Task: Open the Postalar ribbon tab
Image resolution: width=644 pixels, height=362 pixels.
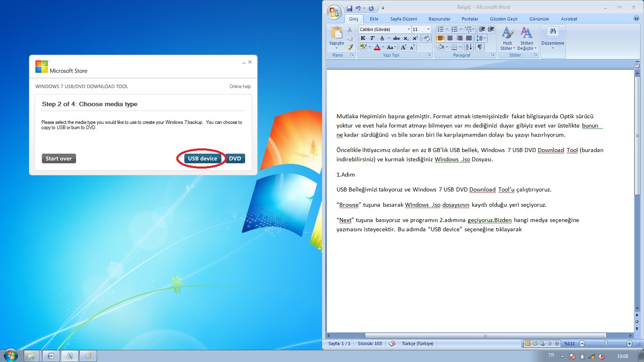Action: pos(470,19)
